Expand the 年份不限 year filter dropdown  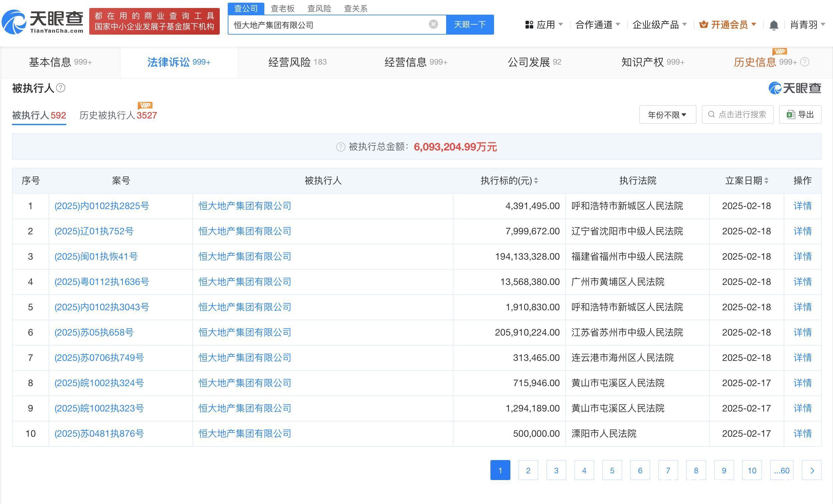pyautogui.click(x=667, y=115)
